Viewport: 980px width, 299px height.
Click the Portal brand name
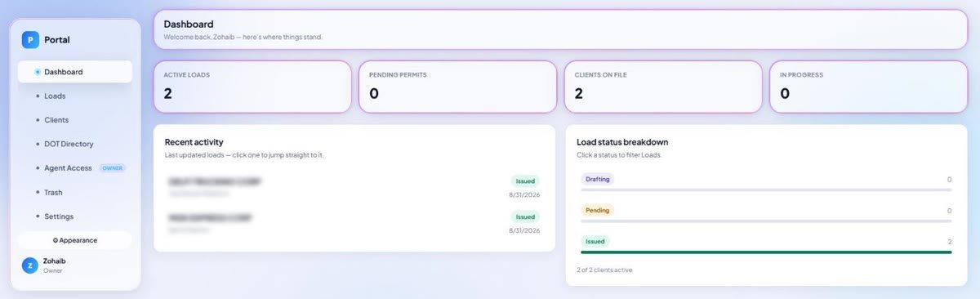57,39
